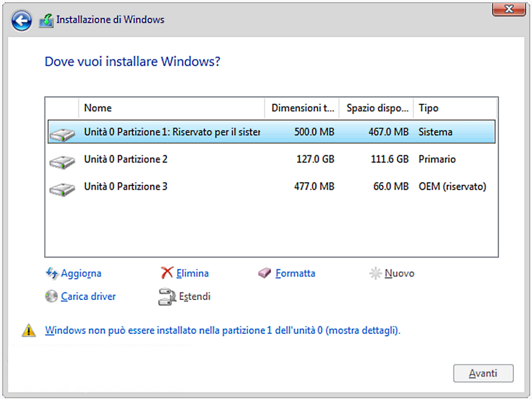Click the Estendi drive icon

pyautogui.click(x=166, y=297)
